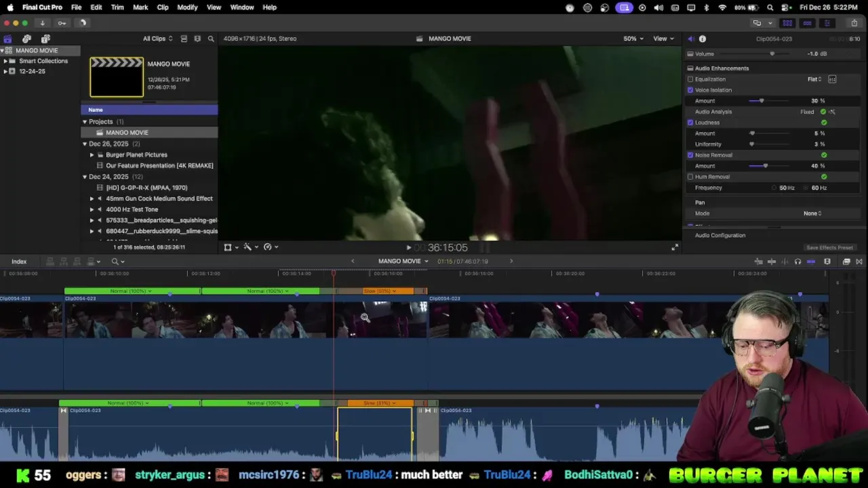The image size is (868, 488).
Task: Click the Audio Analysis magic wand button
Action: (832, 112)
